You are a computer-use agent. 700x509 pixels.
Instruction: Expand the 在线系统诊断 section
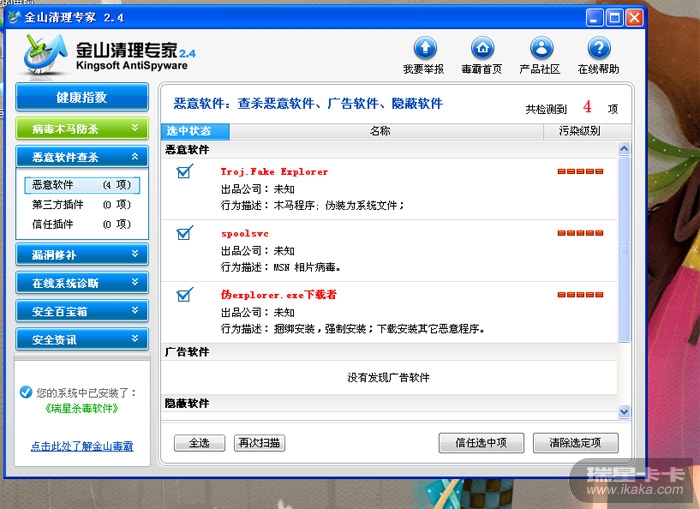pos(82,283)
